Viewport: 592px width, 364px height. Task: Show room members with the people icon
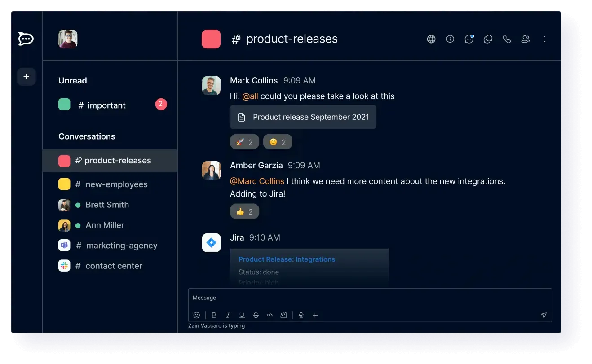pos(526,39)
